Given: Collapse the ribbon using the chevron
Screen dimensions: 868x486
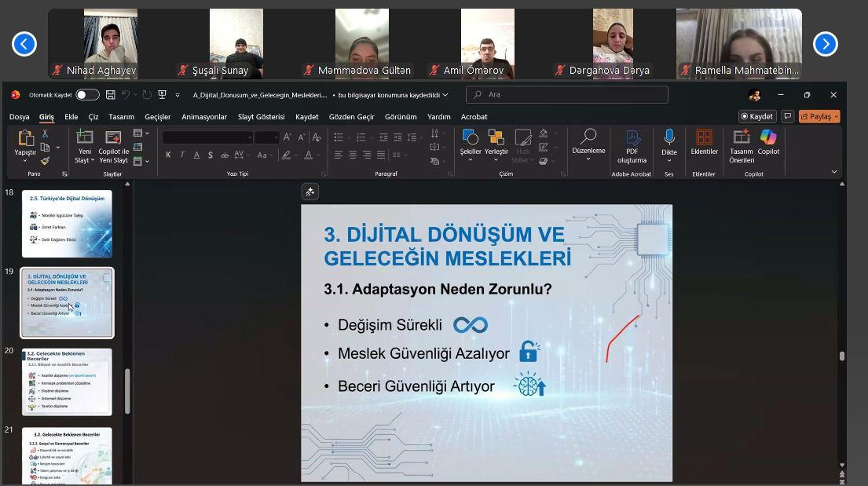Looking at the screenshot, I should pos(833,171).
